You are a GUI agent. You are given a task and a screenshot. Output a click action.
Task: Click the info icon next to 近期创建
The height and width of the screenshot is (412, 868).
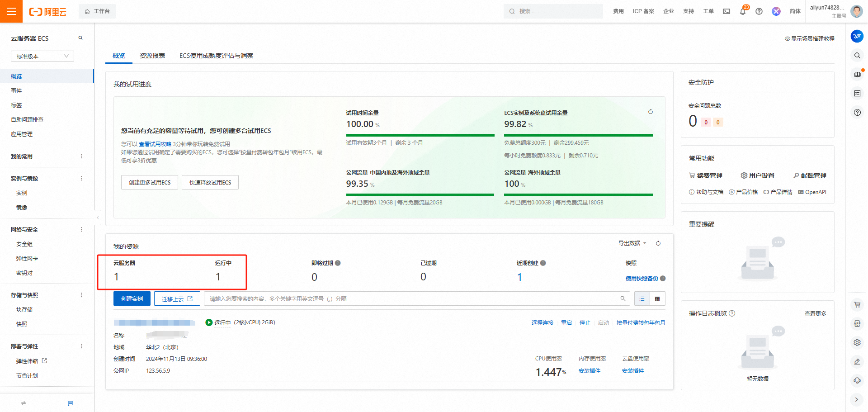(543, 263)
